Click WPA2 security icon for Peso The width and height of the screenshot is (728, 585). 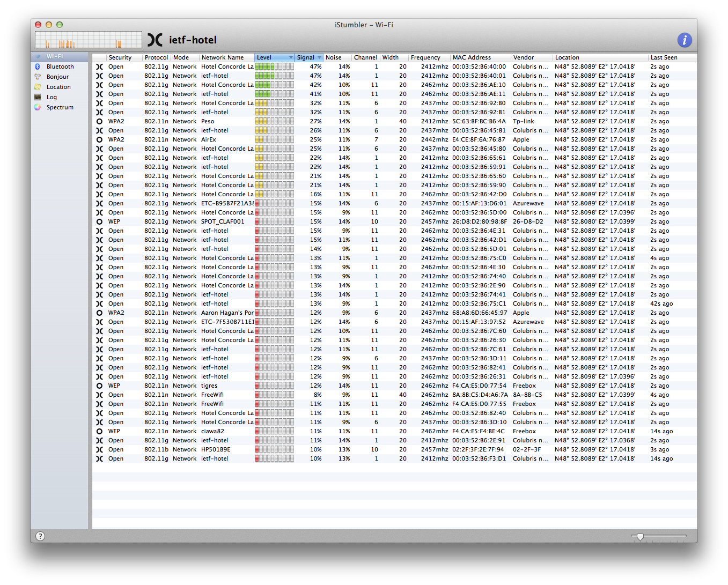(99, 121)
